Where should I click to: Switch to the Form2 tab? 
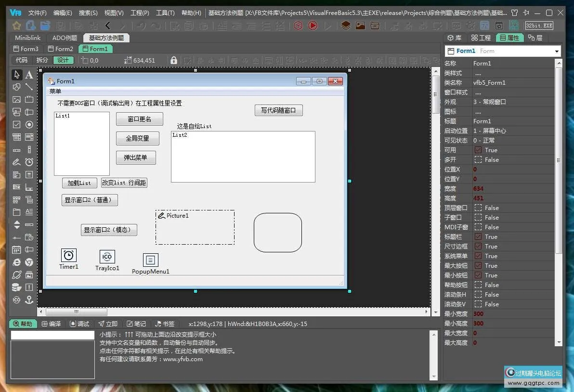coord(60,49)
